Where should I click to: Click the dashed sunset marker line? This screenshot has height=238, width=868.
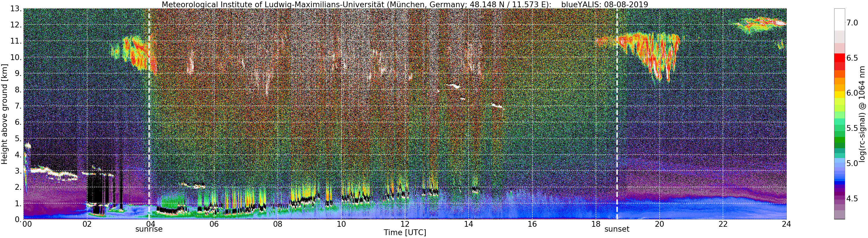click(617, 114)
